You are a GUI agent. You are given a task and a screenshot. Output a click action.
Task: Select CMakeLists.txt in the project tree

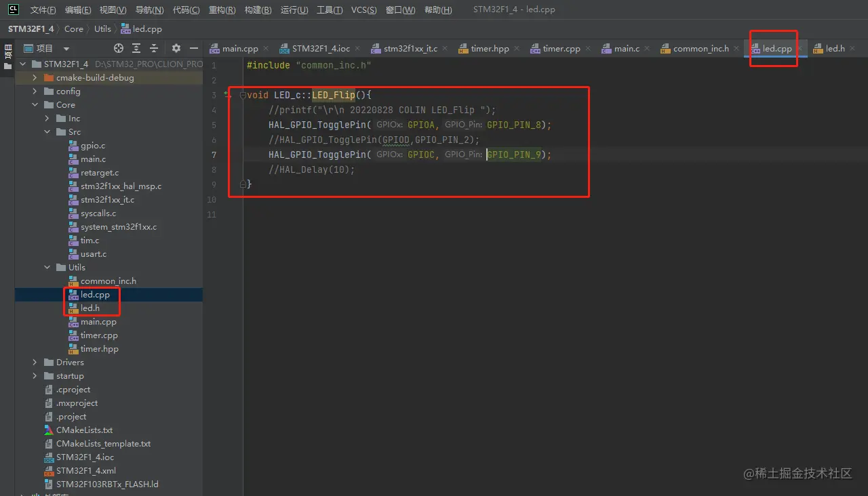pos(85,430)
